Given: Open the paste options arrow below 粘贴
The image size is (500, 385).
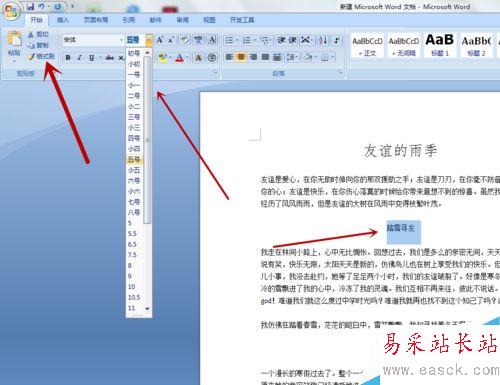Looking at the screenshot, I should pyautogui.click(x=14, y=61).
